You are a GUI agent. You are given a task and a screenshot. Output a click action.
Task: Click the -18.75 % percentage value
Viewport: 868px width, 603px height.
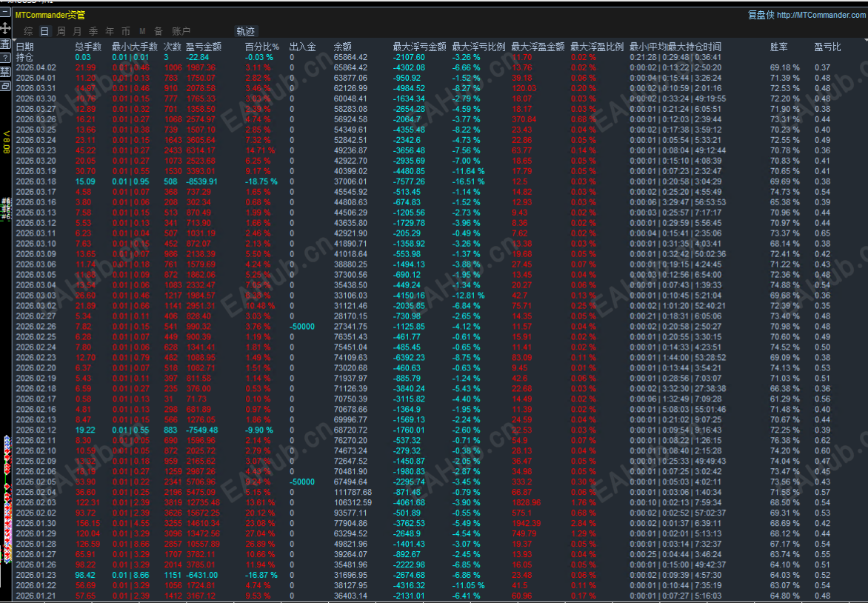coord(261,181)
